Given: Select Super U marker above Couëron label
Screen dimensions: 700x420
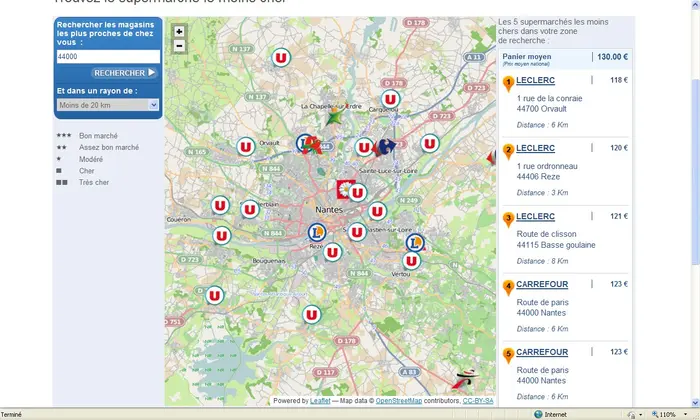Looking at the screenshot, I should [x=220, y=205].
